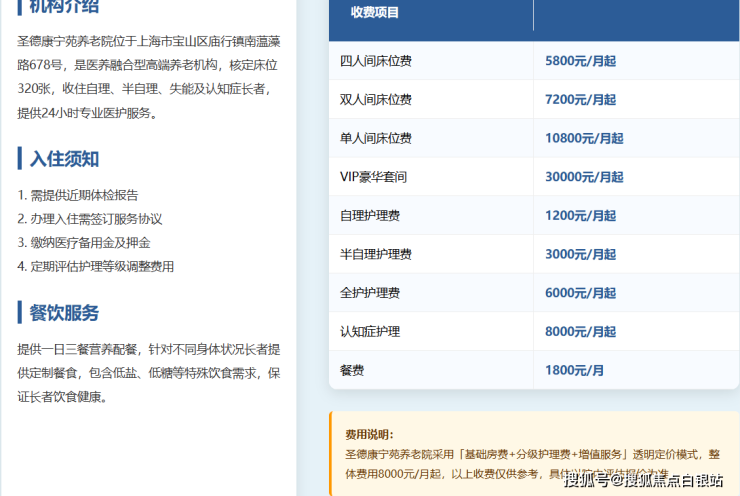Viewport: 740px width, 496px height.
Task: Click the 6000元/月起 price
Action: point(580,293)
